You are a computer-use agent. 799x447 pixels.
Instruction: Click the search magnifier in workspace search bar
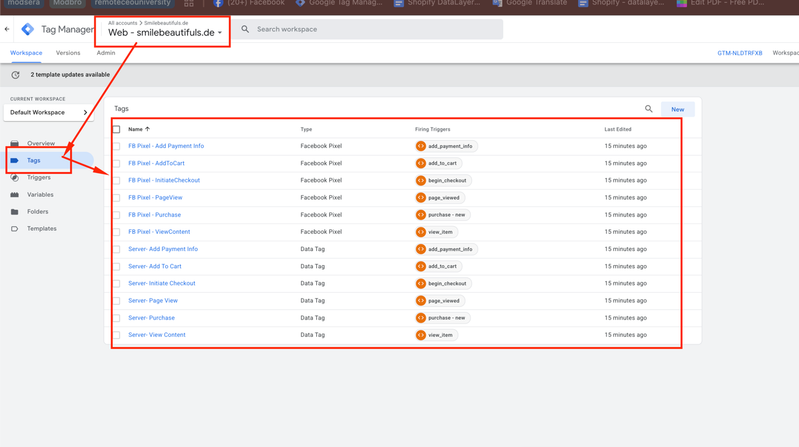click(x=245, y=29)
